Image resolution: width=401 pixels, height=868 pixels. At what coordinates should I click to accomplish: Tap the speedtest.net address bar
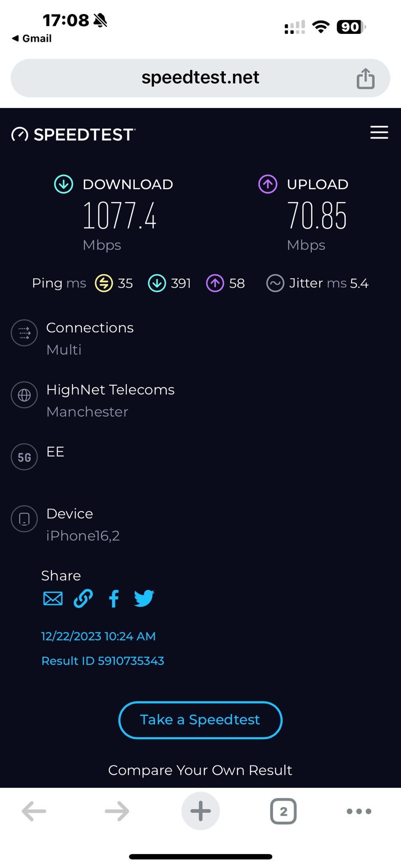click(x=200, y=78)
